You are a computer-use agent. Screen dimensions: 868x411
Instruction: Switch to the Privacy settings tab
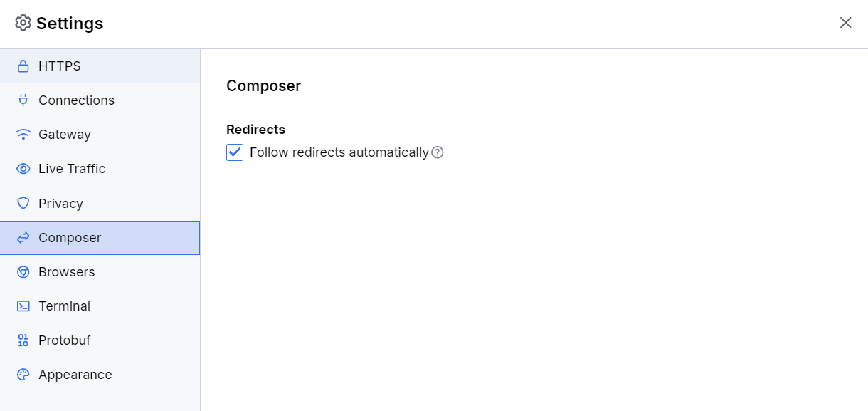click(60, 203)
